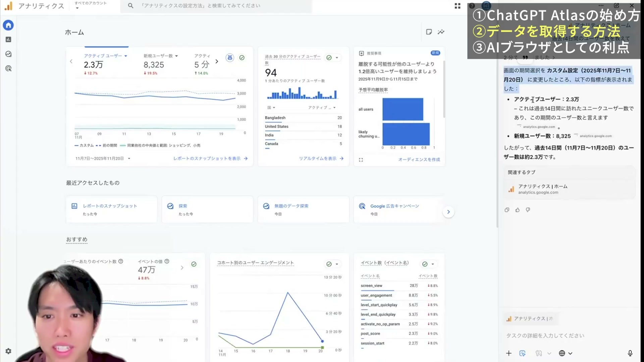Select the Bangladesh country row

click(x=303, y=118)
